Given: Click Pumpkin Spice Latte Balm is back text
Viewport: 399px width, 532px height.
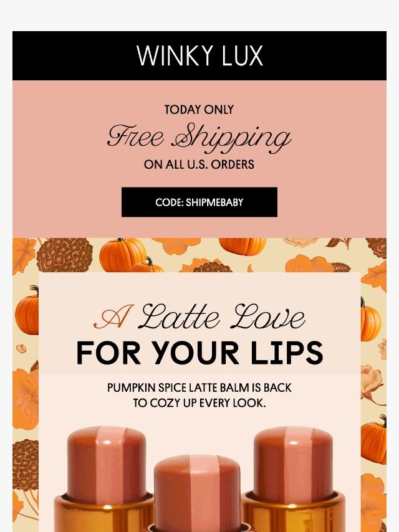Looking at the screenshot, I should 199,388.
